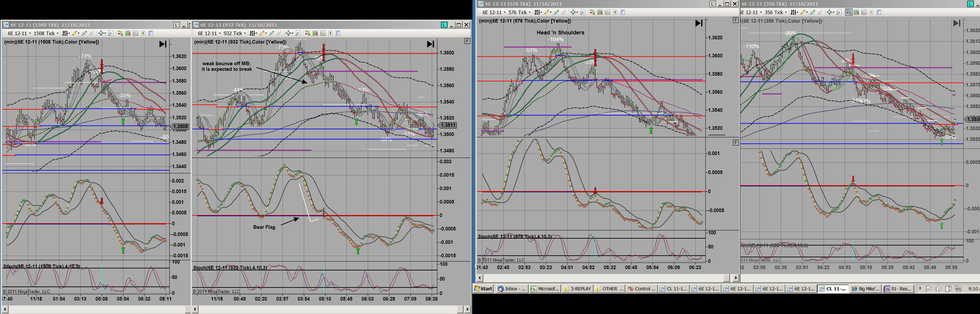The width and height of the screenshot is (980, 314).
Task: Select the crosshair cursor tool in 932 Tick chart
Action: point(289,33)
